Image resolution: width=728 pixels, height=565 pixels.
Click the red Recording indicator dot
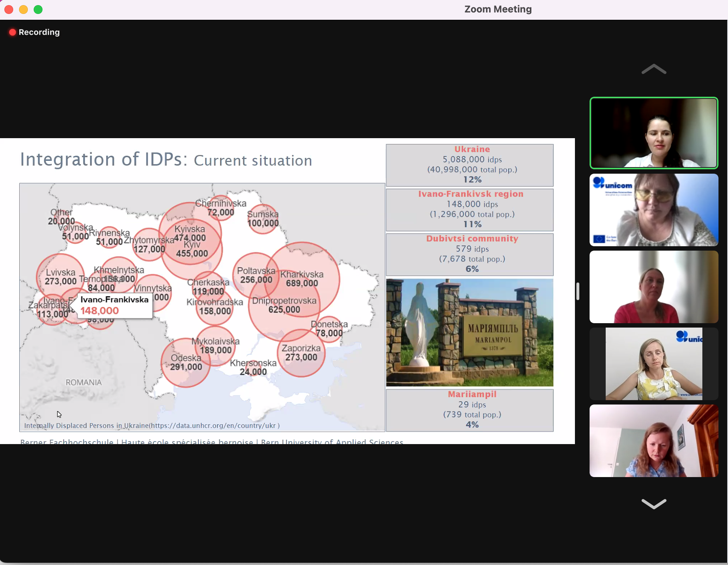point(12,32)
